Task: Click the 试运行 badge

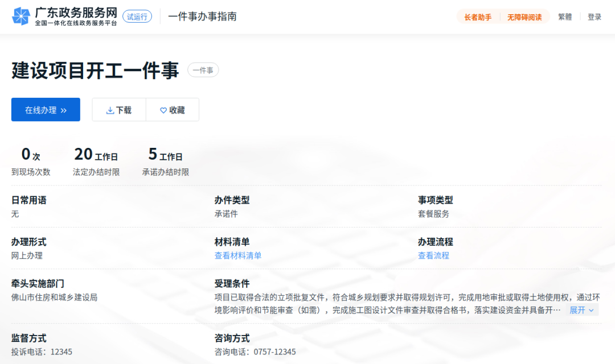Action: [137, 16]
